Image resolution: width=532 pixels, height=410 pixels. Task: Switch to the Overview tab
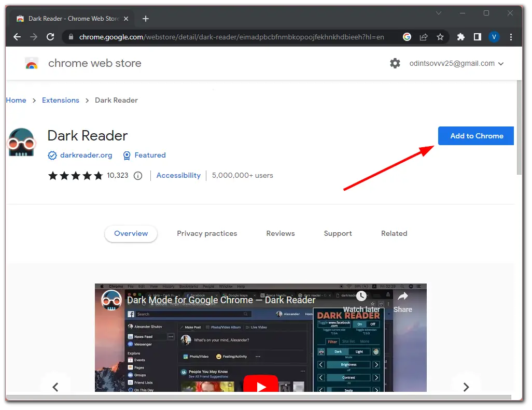[131, 233]
